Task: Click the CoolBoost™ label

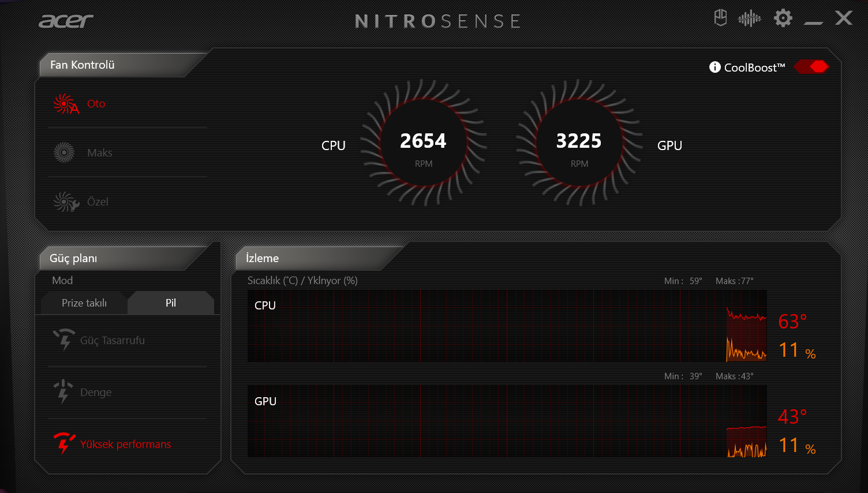Action: (755, 68)
